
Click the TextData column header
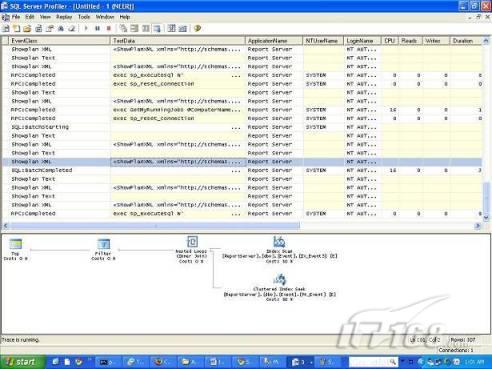[x=178, y=41]
